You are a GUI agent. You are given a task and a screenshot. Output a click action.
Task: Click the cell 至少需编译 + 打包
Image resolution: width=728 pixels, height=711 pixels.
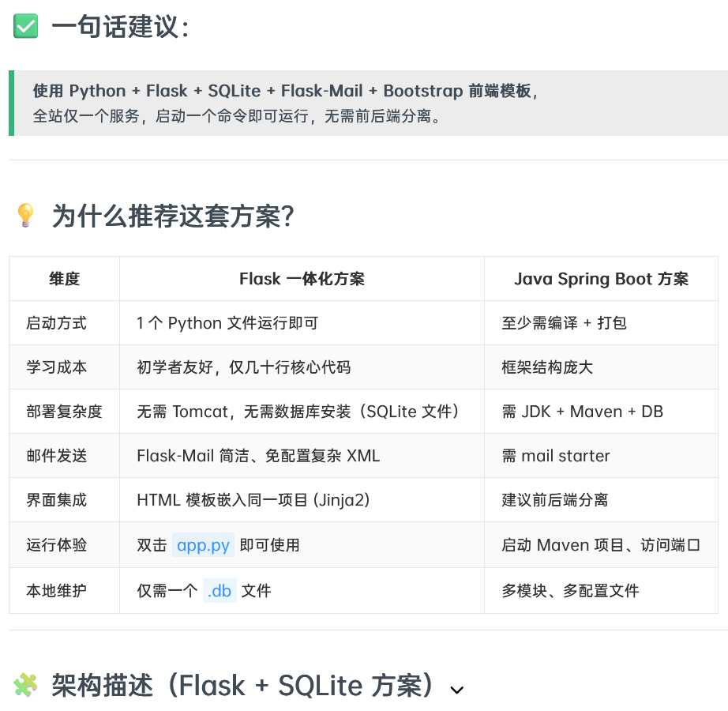point(564,323)
